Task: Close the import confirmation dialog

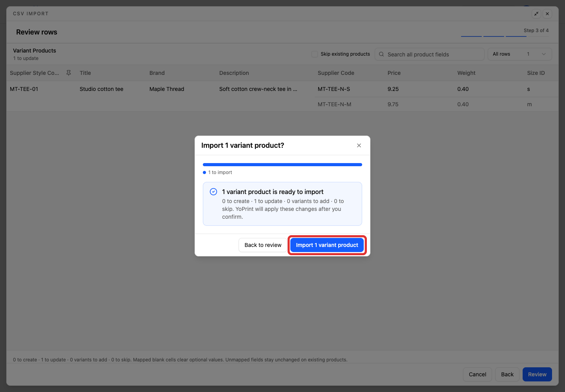Action: pyautogui.click(x=359, y=145)
